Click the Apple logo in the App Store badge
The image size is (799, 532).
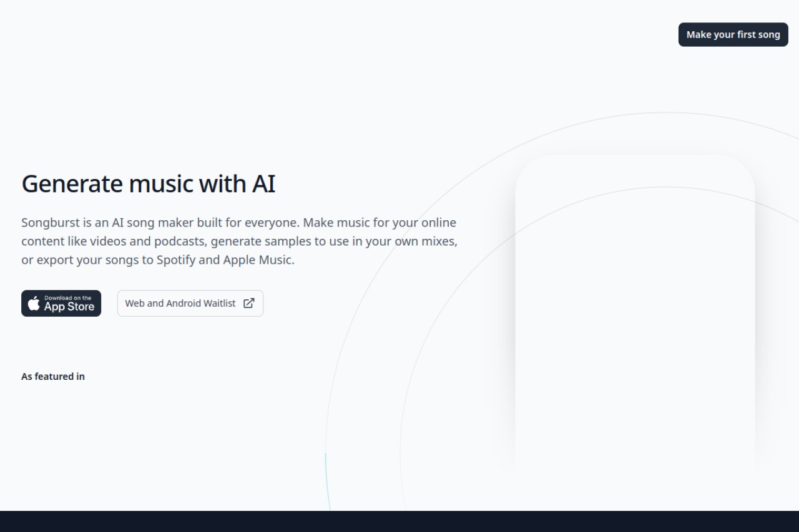point(34,303)
